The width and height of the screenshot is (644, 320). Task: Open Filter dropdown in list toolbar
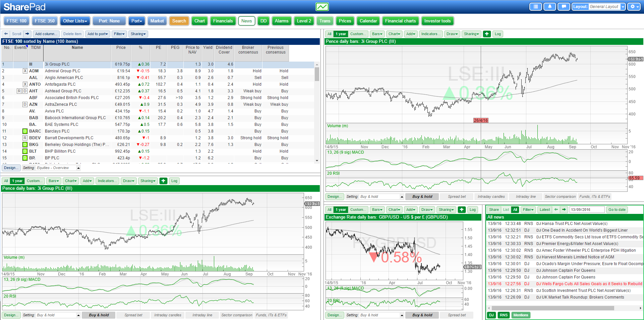[x=119, y=34]
